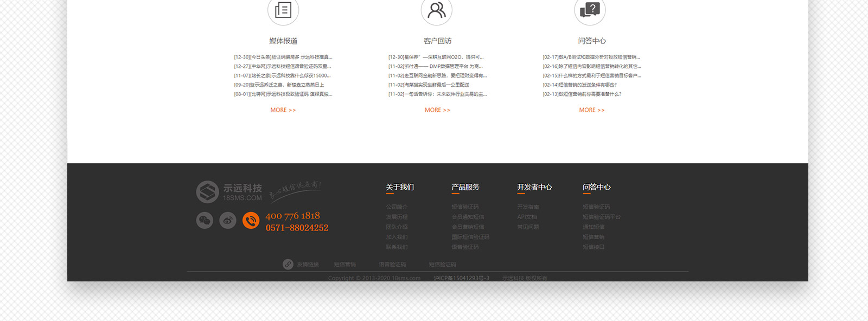This screenshot has width=868, height=321.
Task: Open the [02-15] 什么样的方式 question
Action: pos(592,75)
